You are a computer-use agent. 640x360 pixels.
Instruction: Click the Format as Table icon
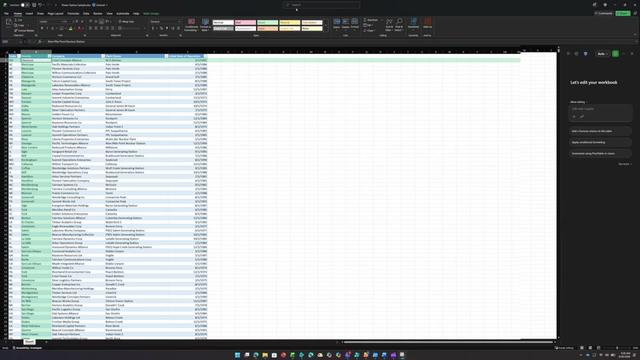pyautogui.click(x=205, y=24)
